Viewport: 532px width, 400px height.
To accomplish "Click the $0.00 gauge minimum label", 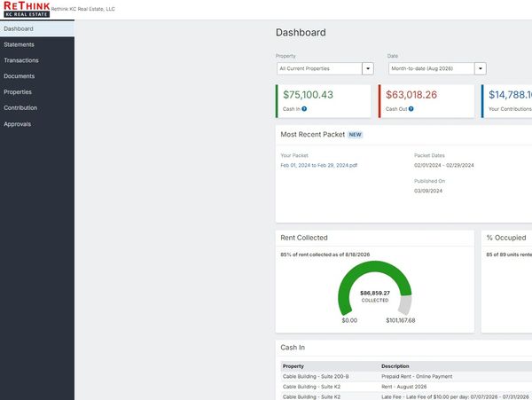I will point(349,320).
